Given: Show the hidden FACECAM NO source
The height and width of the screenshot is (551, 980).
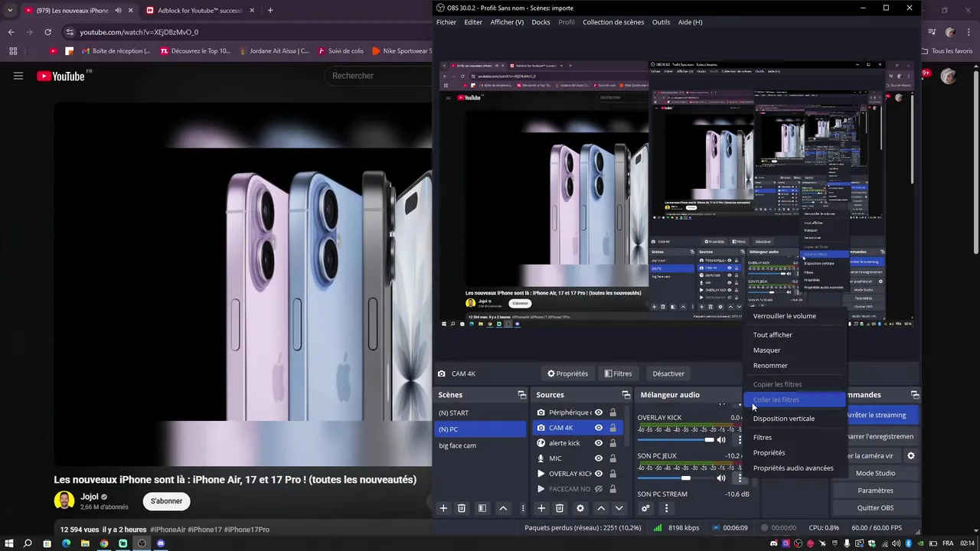Looking at the screenshot, I should 599,489.
